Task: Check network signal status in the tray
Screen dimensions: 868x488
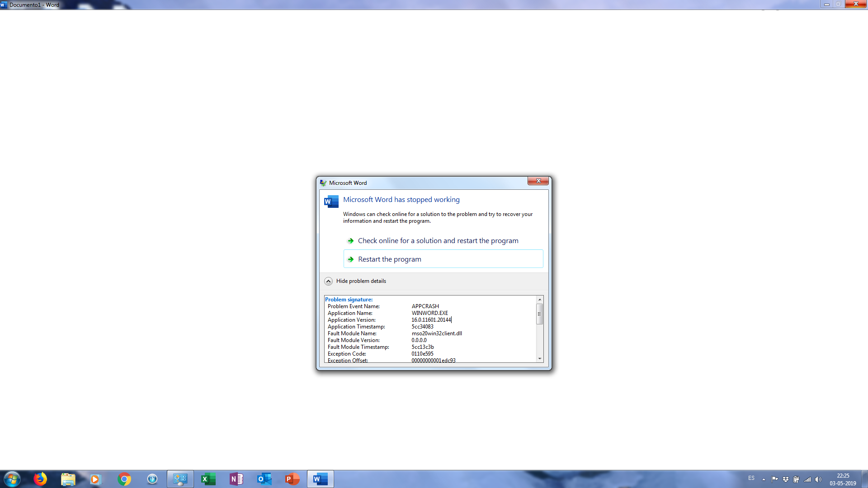Action: pyautogui.click(x=807, y=479)
